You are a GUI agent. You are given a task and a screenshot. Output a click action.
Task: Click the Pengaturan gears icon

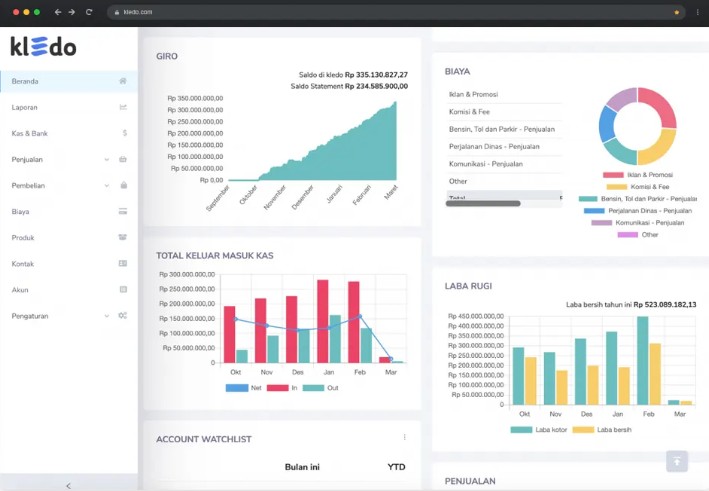[123, 316]
